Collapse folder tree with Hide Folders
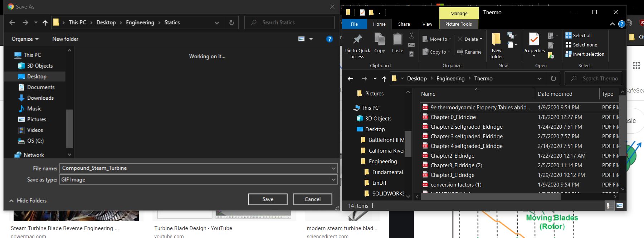The image size is (644, 238). pos(28,200)
